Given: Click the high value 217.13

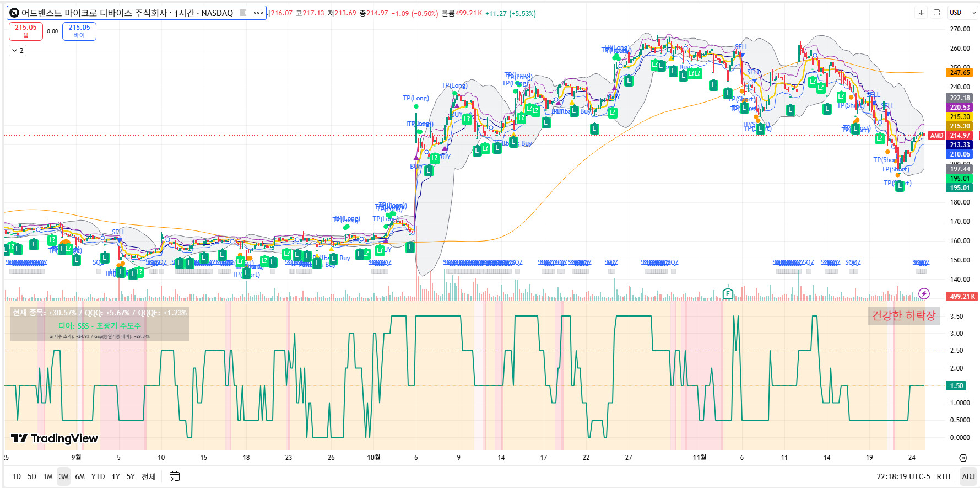Looking at the screenshot, I should click(313, 13).
